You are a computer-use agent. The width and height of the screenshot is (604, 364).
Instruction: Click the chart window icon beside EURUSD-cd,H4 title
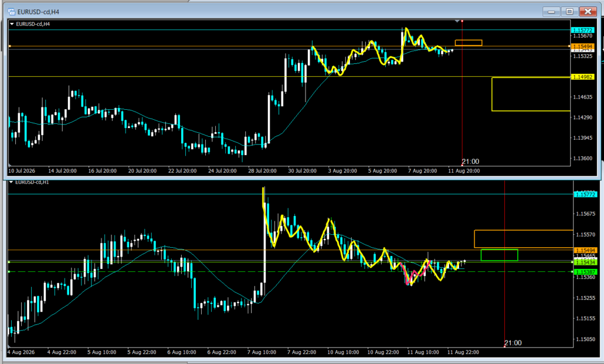tap(12, 12)
